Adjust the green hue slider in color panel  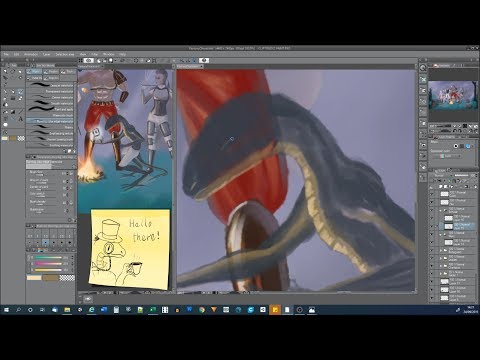(x=49, y=257)
